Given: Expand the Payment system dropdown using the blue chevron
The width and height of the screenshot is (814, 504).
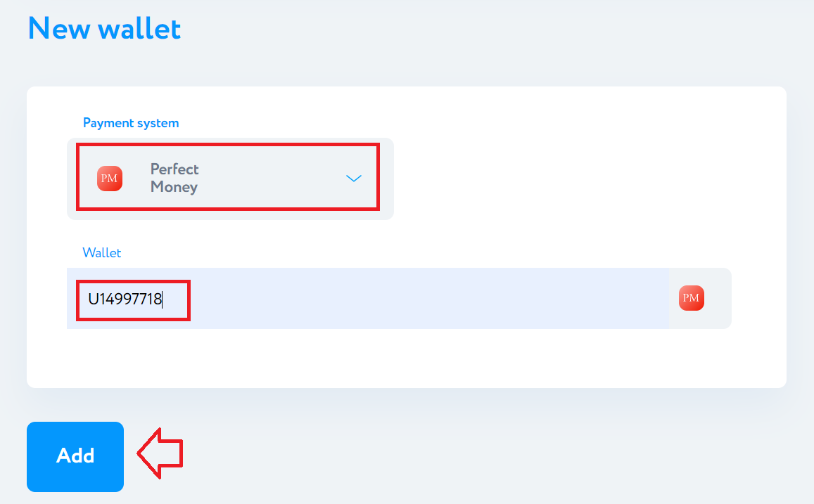Looking at the screenshot, I should (x=353, y=179).
